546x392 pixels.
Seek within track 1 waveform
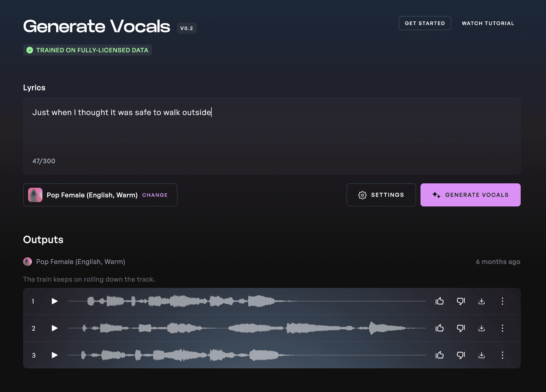click(247, 301)
